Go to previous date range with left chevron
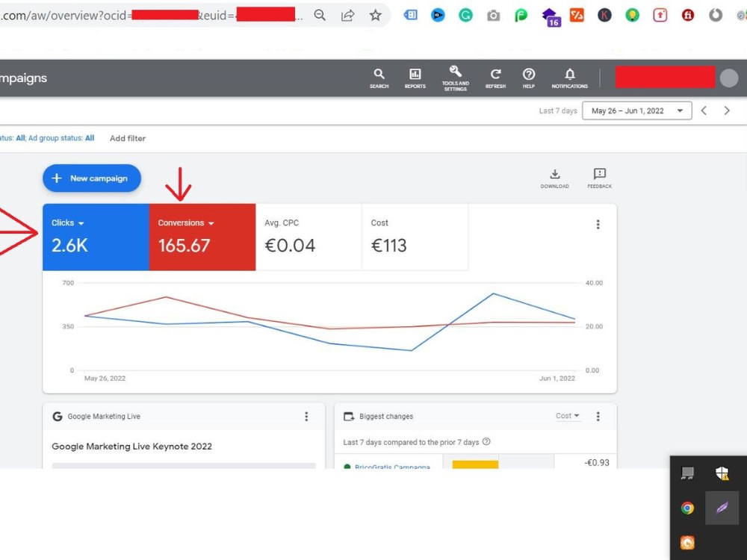 pos(704,111)
